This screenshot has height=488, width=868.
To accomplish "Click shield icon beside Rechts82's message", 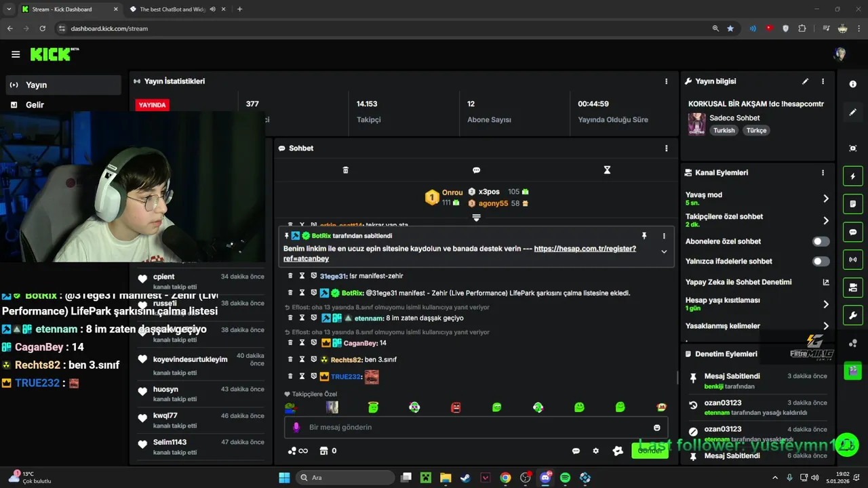I will coord(313,359).
